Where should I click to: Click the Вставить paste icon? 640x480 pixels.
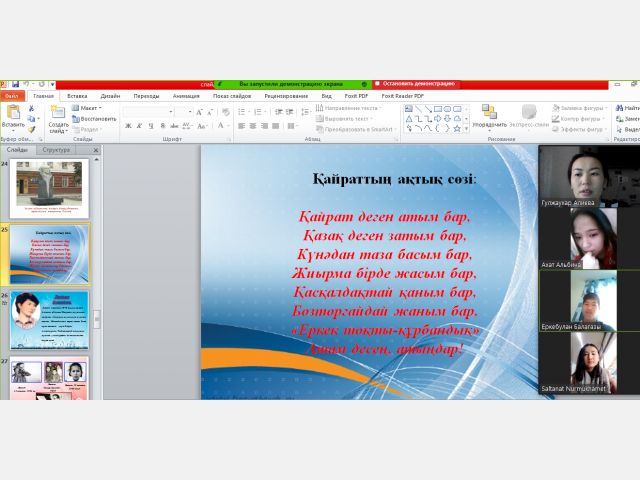point(13,112)
